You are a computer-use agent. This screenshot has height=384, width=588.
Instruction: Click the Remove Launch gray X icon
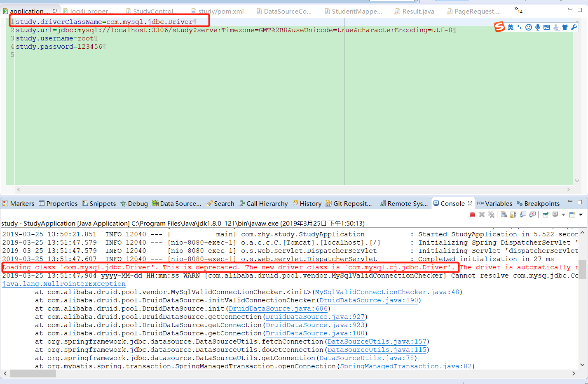coord(482,214)
